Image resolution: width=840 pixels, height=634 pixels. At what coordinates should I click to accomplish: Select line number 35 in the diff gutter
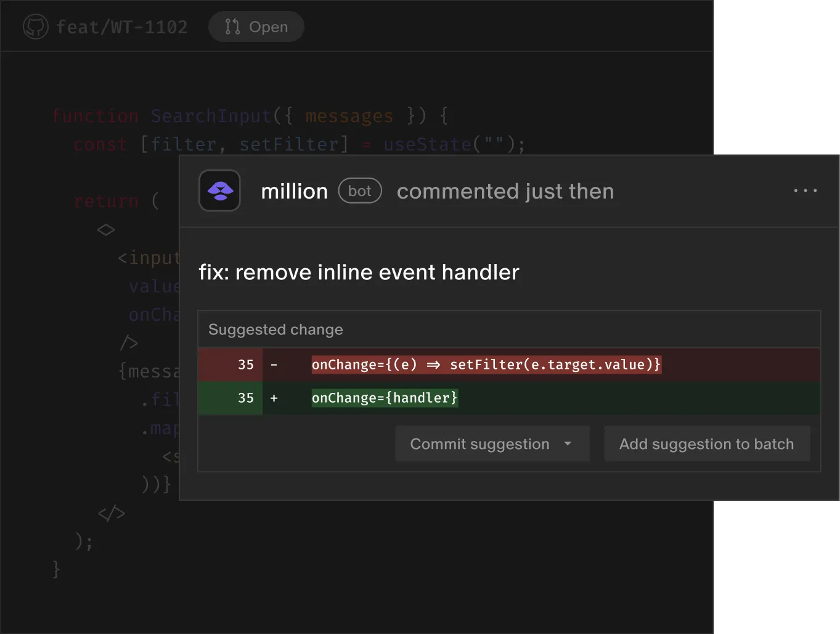[246, 364]
